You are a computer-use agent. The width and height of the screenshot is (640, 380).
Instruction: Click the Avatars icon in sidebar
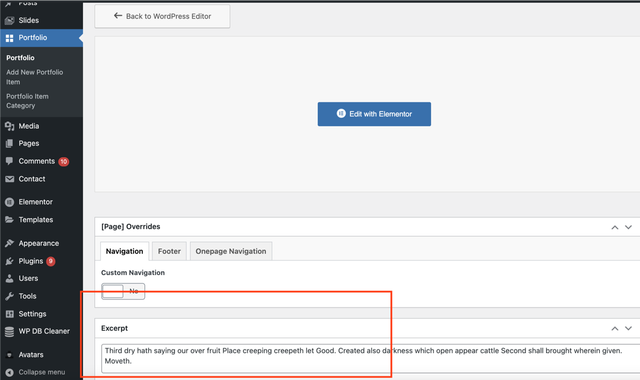9,355
